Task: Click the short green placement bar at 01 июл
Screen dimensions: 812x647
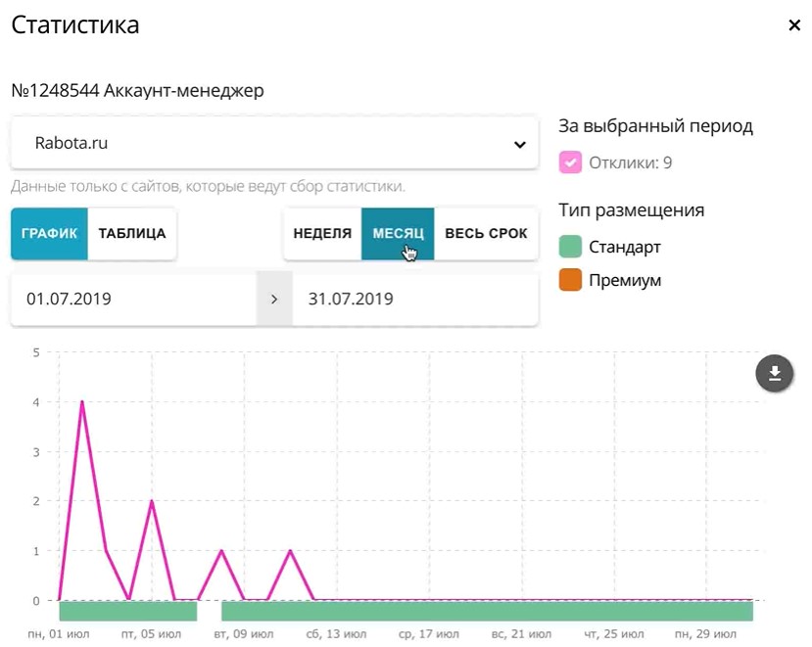Action: tap(128, 612)
